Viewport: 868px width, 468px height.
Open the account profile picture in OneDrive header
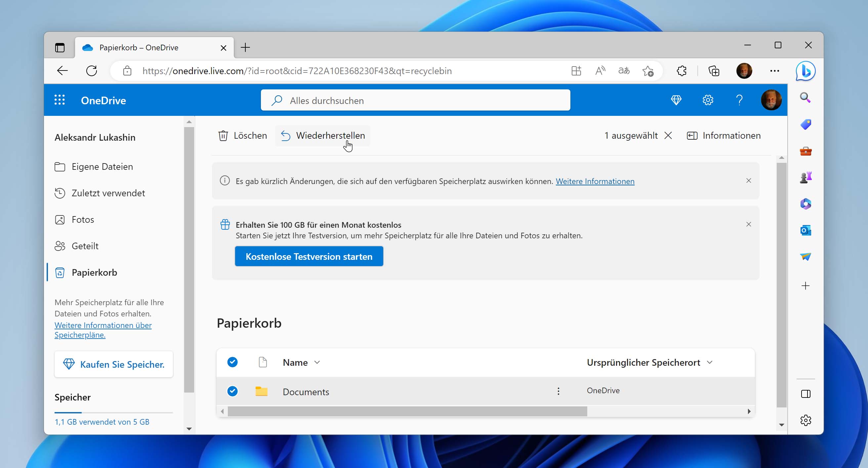point(771,100)
